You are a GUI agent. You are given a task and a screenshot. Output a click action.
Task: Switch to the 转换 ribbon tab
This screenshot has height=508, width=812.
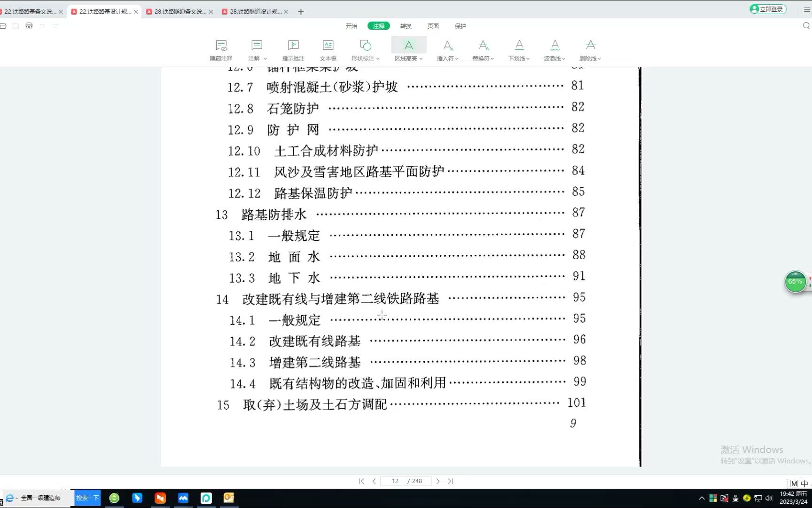(406, 26)
